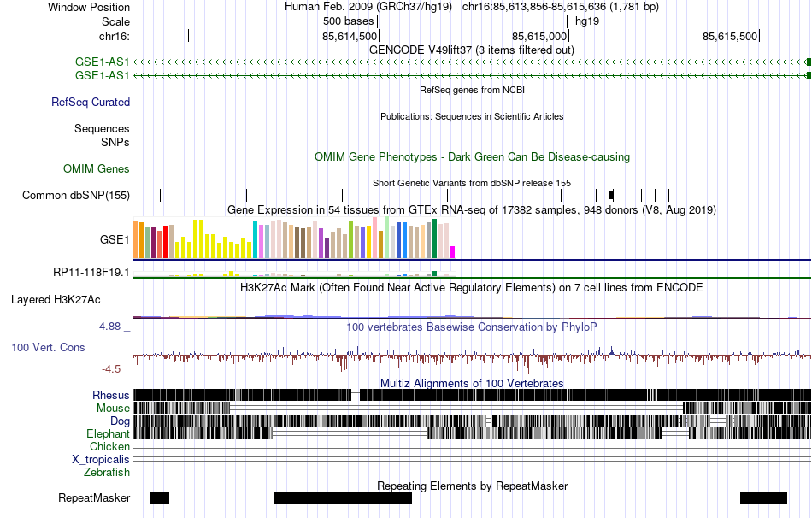Open Short Genetic Variants from dbSNP title
The image size is (812, 518).
(x=472, y=183)
